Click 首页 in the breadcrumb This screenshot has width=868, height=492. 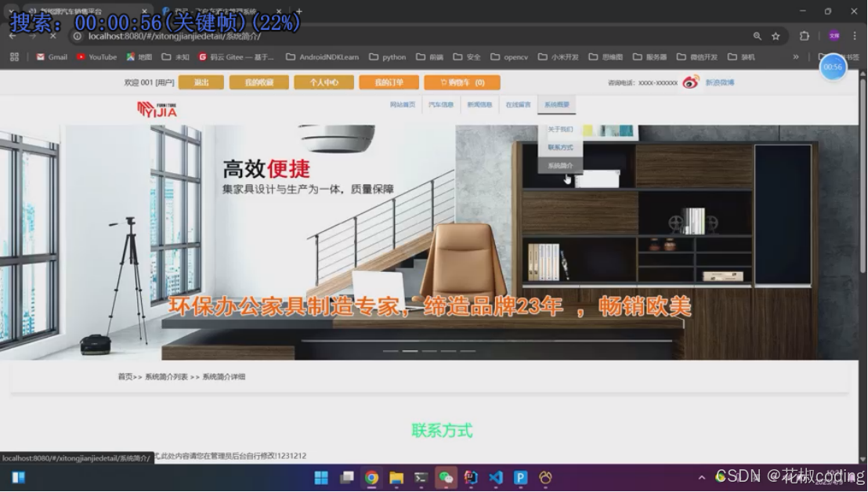pyautogui.click(x=125, y=377)
